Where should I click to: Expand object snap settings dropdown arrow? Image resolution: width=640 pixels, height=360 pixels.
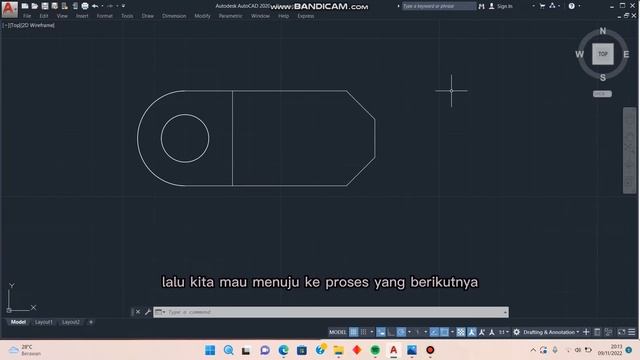pos(452,332)
